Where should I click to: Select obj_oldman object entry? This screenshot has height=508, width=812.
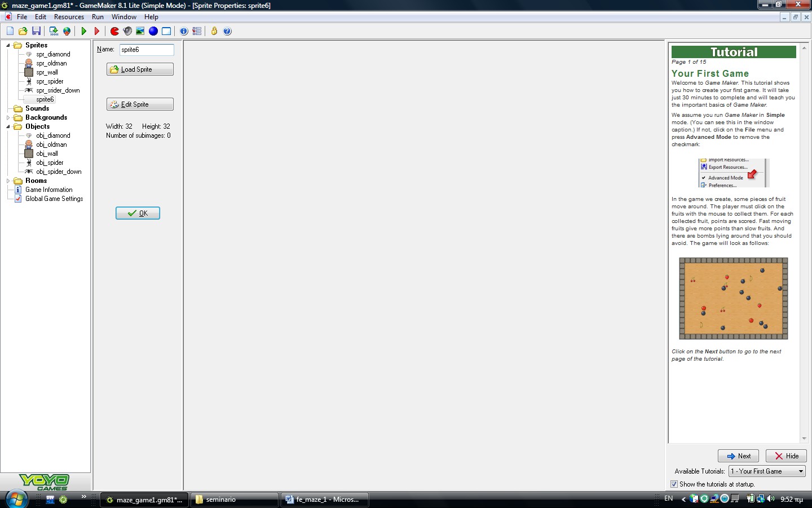[x=51, y=144]
